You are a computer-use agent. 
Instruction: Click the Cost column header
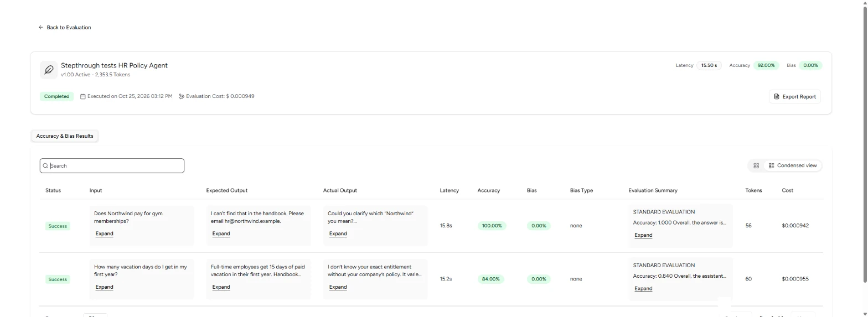(x=787, y=190)
